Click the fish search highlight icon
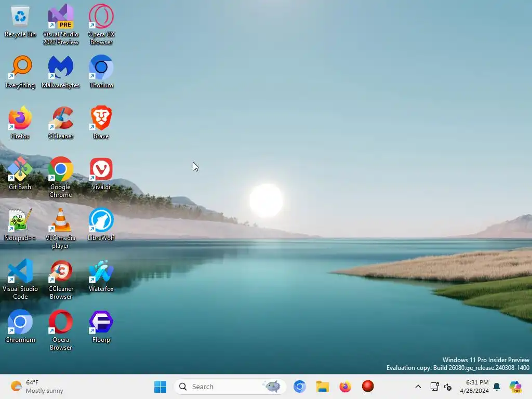 click(272, 386)
